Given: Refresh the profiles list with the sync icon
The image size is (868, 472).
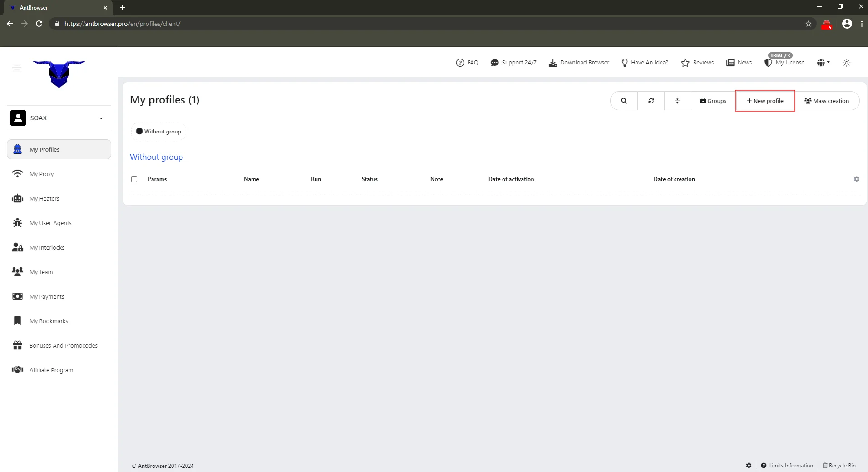Looking at the screenshot, I should [x=651, y=101].
